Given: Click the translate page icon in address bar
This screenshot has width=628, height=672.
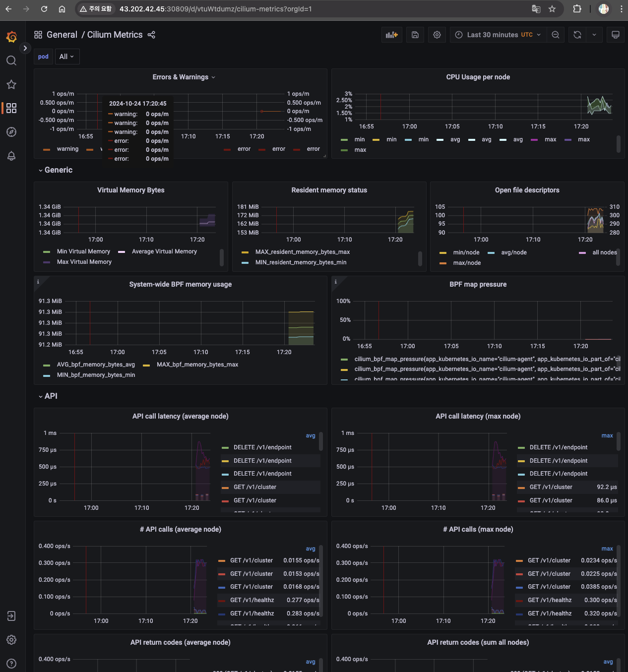Looking at the screenshot, I should click(536, 9).
